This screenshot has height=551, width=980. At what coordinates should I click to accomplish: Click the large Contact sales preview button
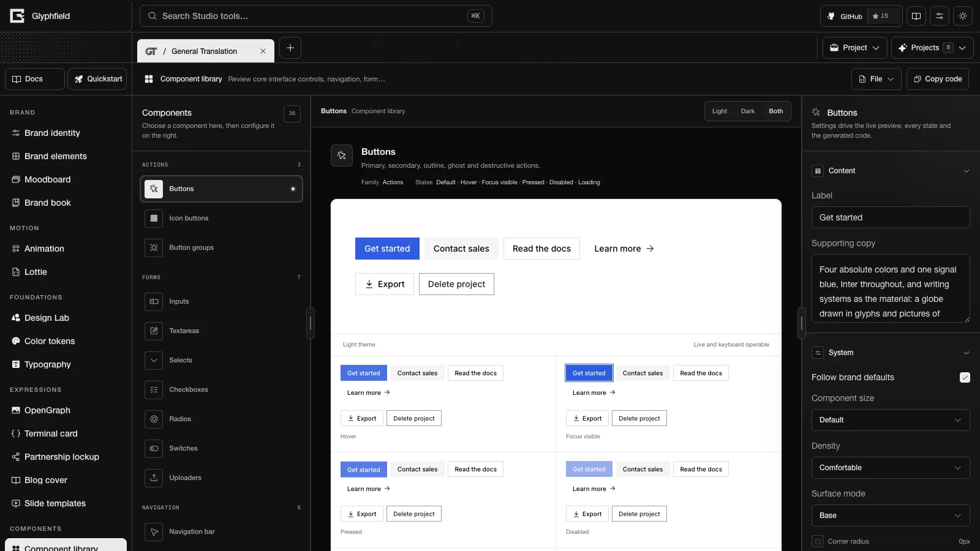coord(461,249)
